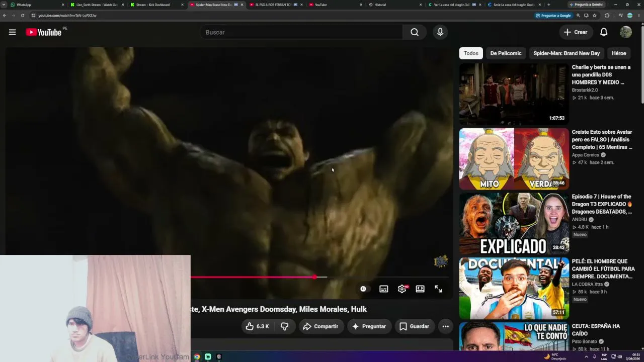
Task: Open the Pelé DOCUMENTAL video thumbnail
Action: click(514, 289)
